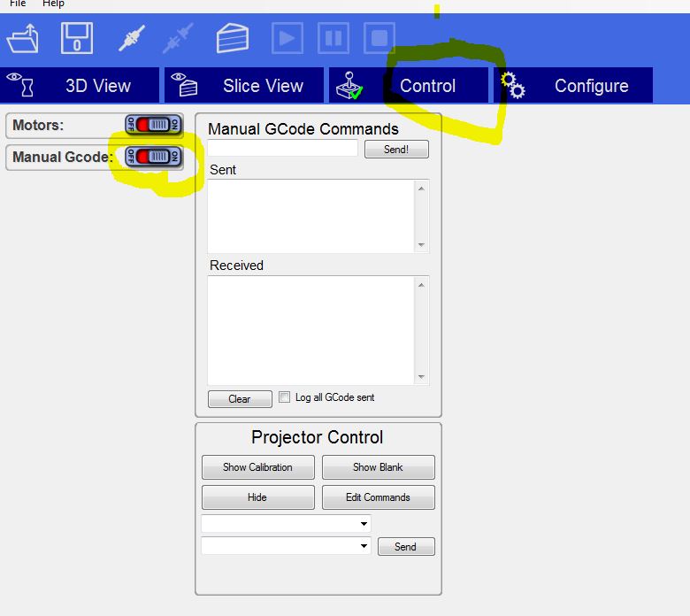690x616 pixels.
Task: Click the manual GCode command input field
Action: point(282,149)
